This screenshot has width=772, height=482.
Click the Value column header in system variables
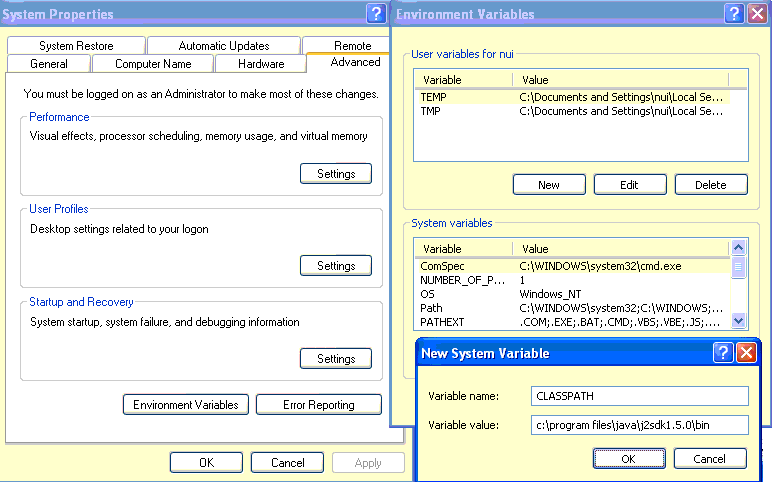pos(621,249)
